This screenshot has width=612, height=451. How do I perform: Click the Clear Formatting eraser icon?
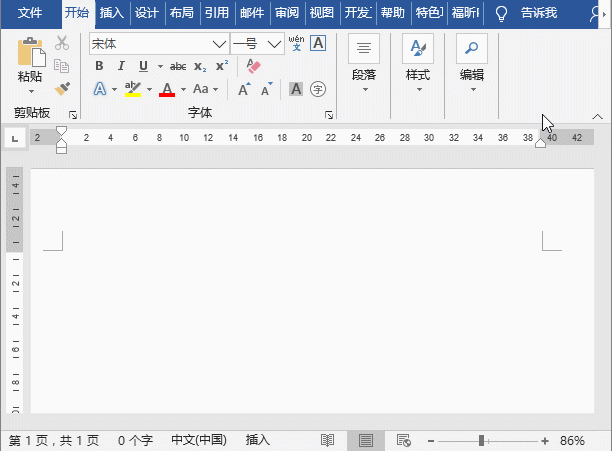[252, 66]
